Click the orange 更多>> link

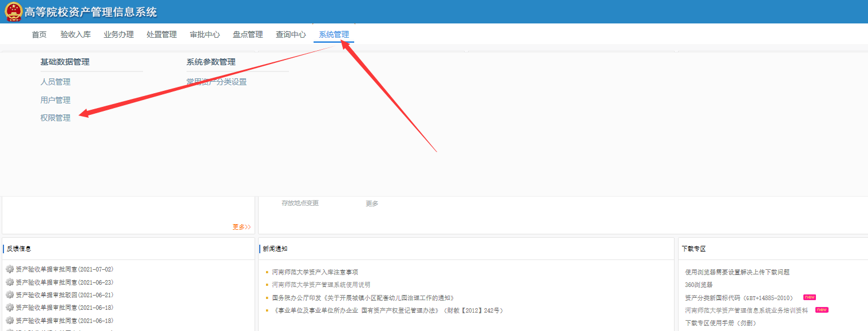(241, 227)
